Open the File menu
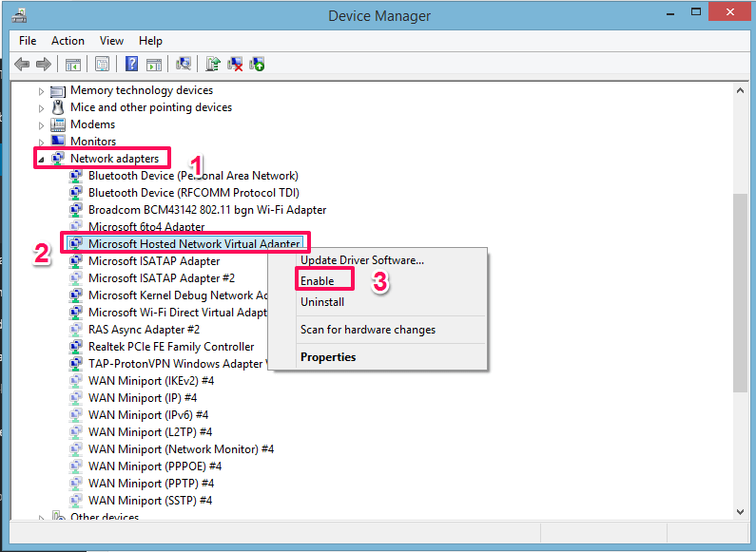The image size is (756, 552). point(28,41)
